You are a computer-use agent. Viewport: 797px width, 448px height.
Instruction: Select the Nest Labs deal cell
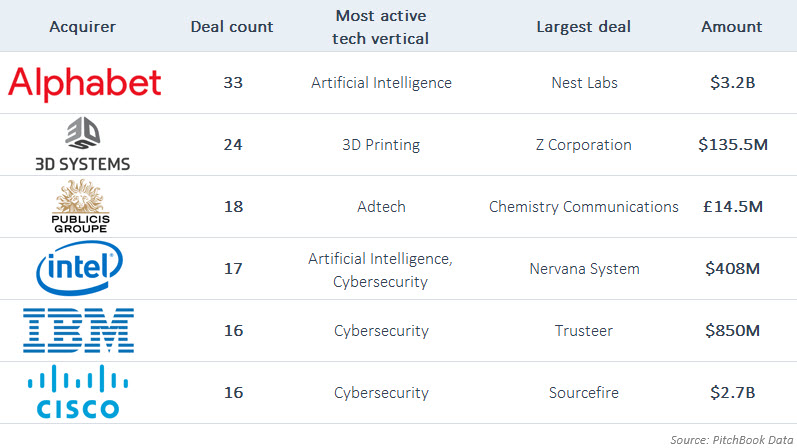coord(585,82)
